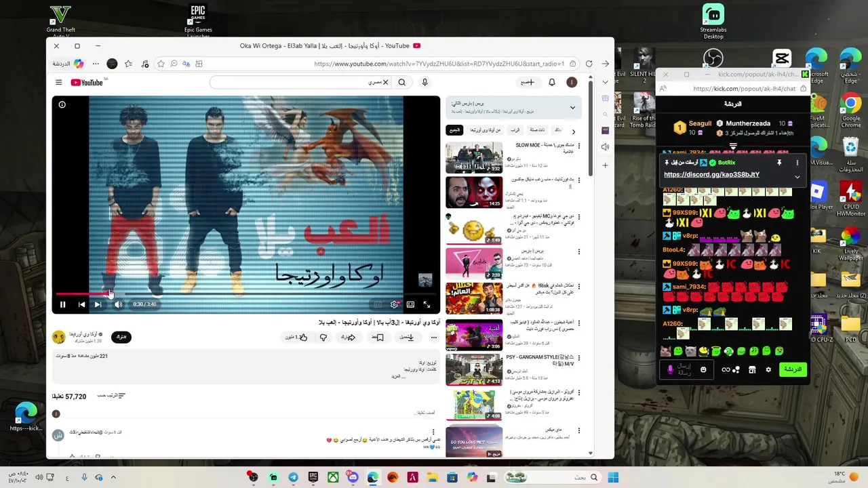Refresh the YouTube page

[589, 64]
